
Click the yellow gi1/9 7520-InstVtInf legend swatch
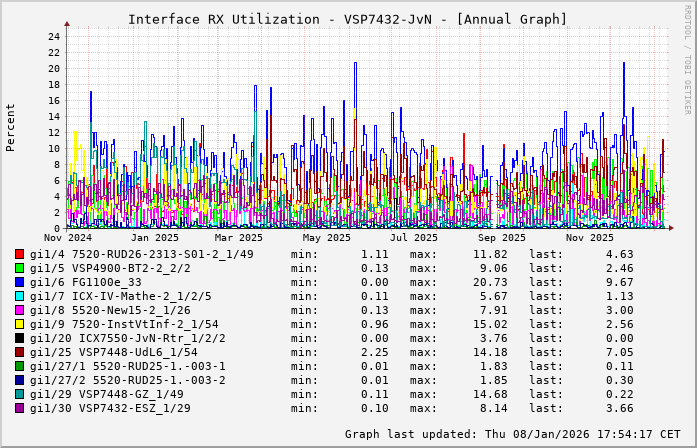tap(20, 324)
